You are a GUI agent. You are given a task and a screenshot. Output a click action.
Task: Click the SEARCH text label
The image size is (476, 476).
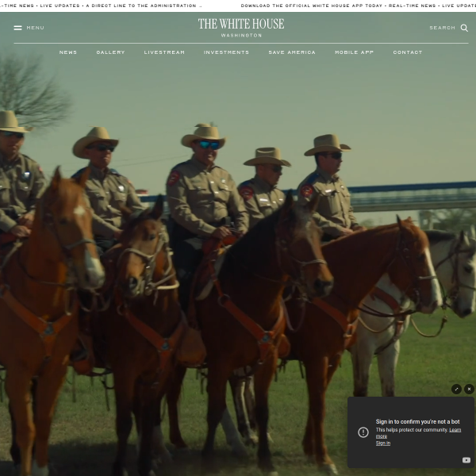pyautogui.click(x=442, y=28)
